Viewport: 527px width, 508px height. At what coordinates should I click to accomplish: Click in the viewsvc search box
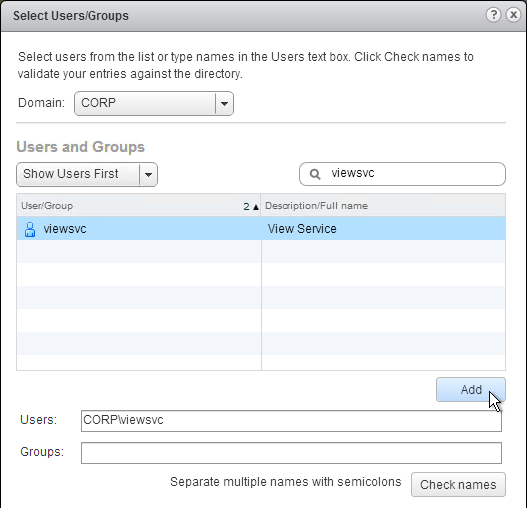(402, 174)
